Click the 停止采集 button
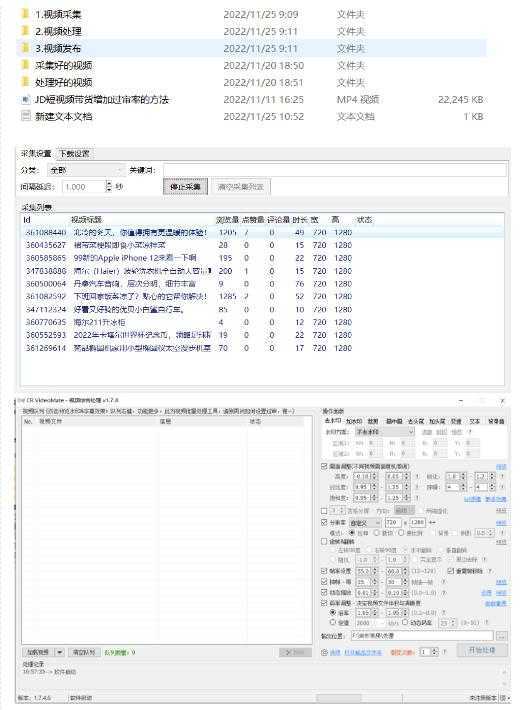 [x=186, y=187]
